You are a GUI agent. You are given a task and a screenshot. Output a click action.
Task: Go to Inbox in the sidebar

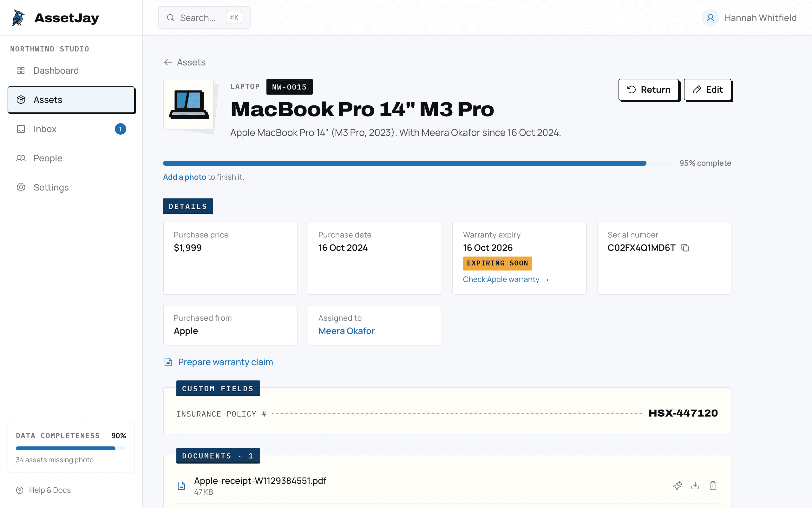coord(71,129)
